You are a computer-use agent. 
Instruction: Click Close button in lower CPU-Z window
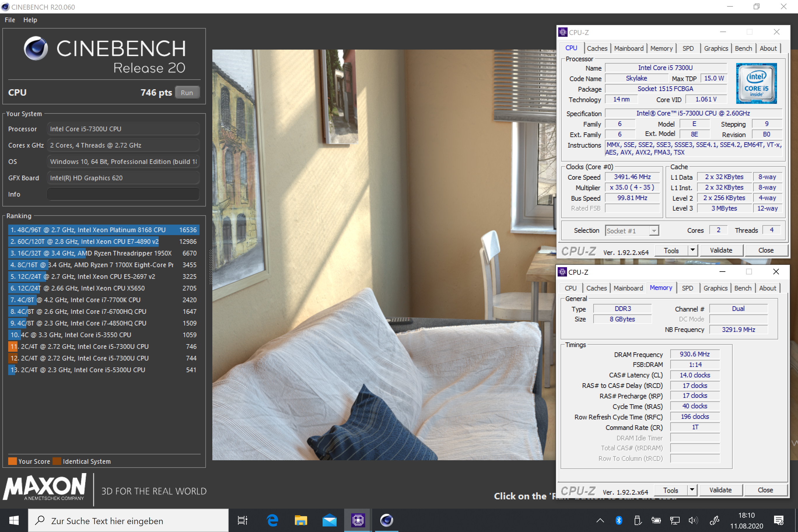point(765,490)
